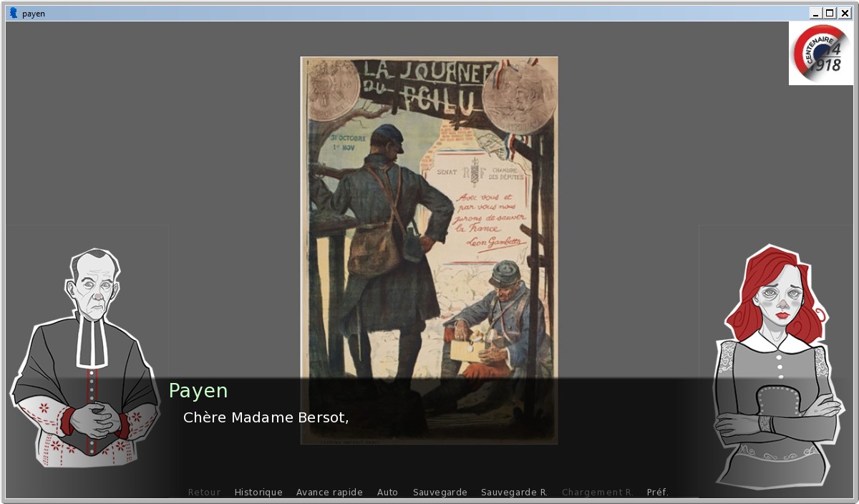Open the Historique dialogue log
The height and width of the screenshot is (504, 859).
tap(258, 493)
